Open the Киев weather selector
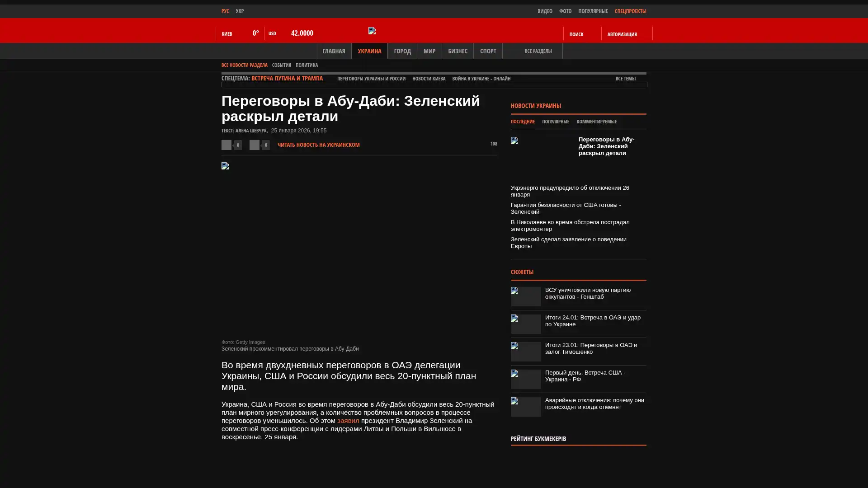Screen dimensions: 868x488 tap(227, 34)
